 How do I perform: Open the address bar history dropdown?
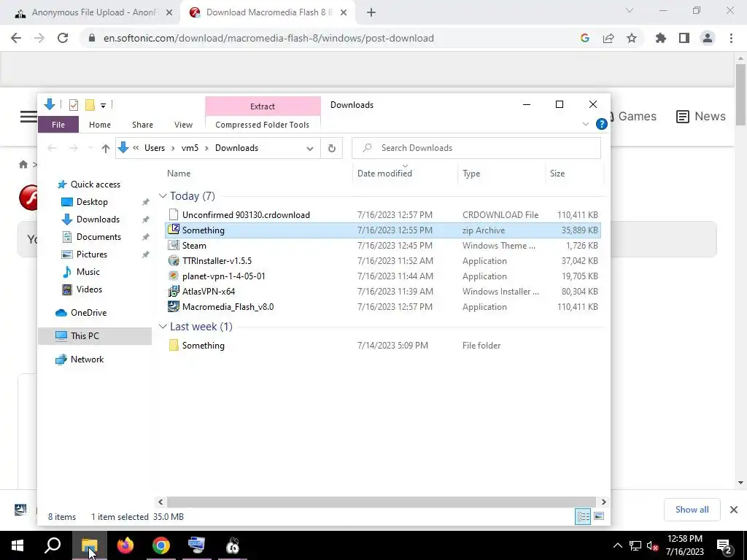(x=309, y=148)
